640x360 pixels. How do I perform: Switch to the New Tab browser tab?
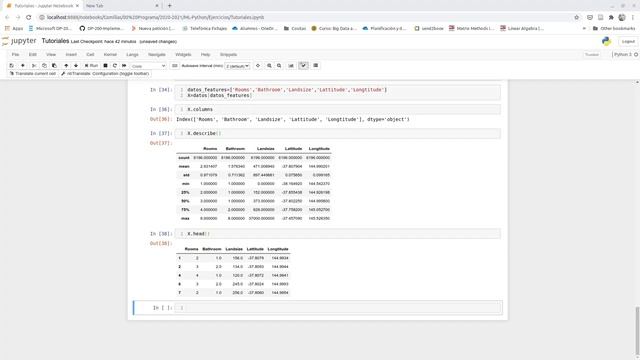pos(122,6)
